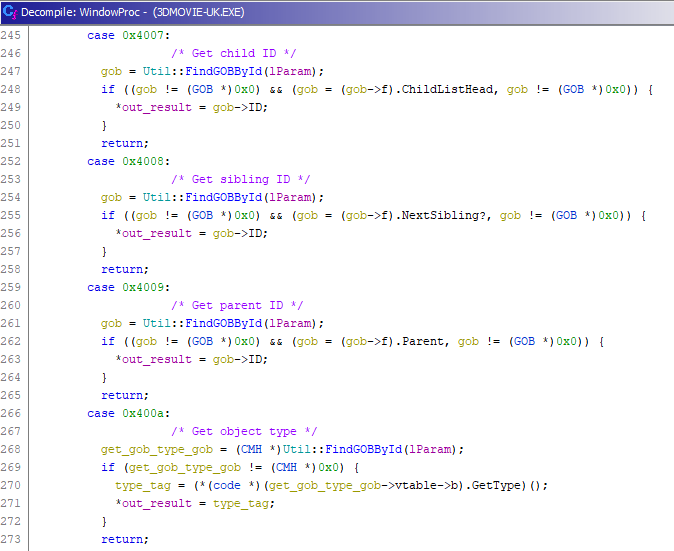
Task: Click the 'Get sibling ID' comment
Action: [x=240, y=179]
